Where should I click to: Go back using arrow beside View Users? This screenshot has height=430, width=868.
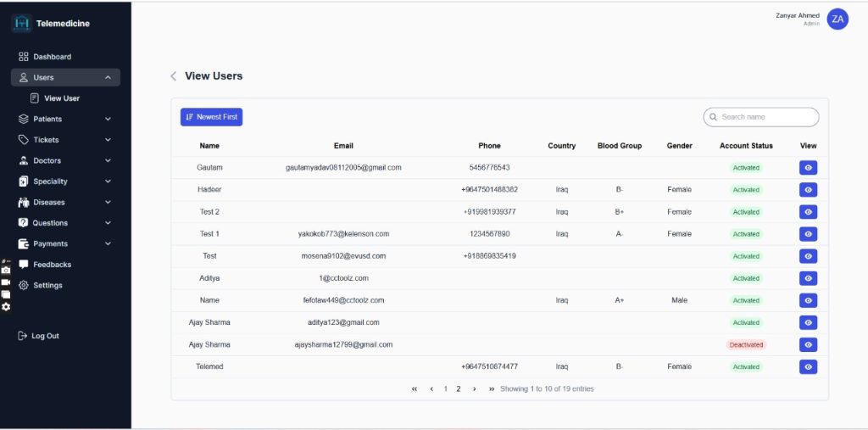[174, 76]
